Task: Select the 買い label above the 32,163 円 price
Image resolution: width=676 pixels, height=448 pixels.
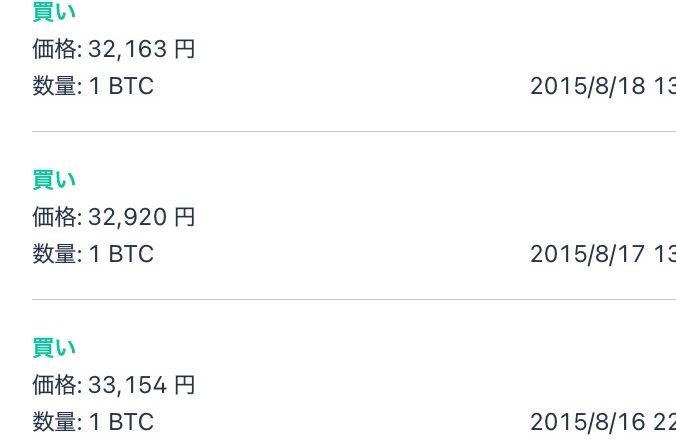Action: (x=54, y=11)
